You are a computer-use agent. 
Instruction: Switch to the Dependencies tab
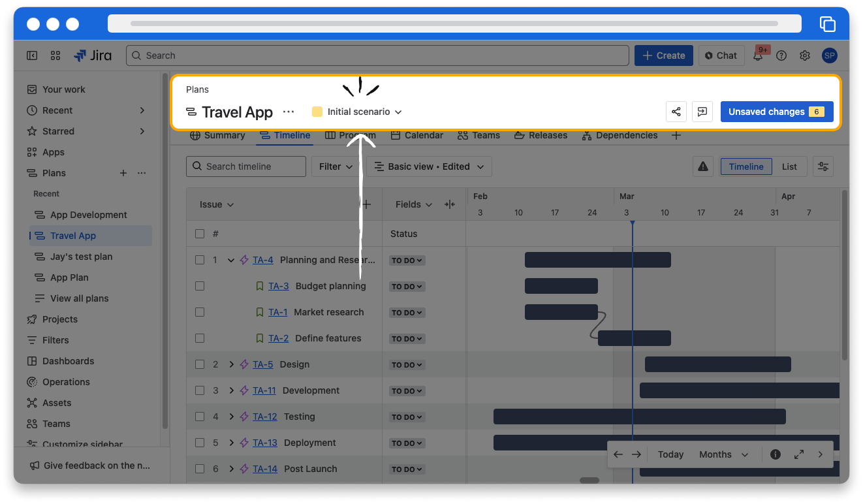click(x=620, y=135)
